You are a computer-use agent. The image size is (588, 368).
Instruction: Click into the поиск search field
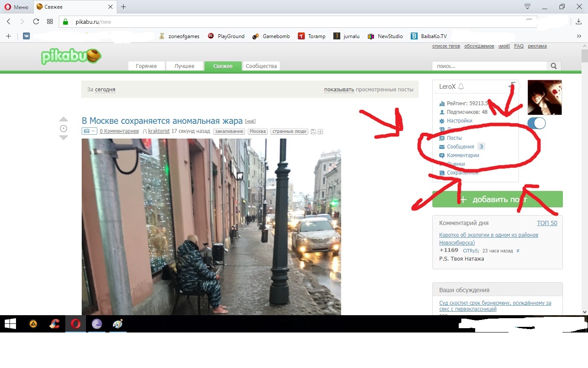tap(489, 66)
